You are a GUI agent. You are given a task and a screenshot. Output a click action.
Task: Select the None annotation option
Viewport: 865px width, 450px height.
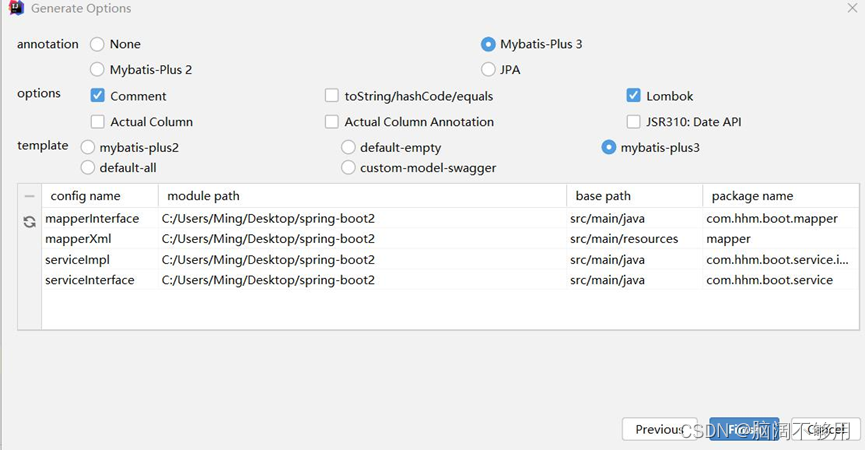(97, 44)
